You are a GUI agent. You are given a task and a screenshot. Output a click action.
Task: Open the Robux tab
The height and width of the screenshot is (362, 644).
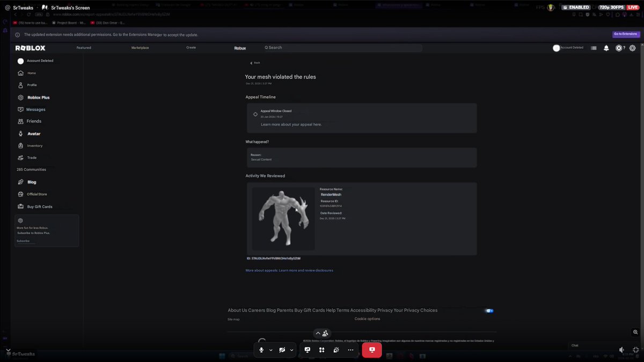pos(240,48)
